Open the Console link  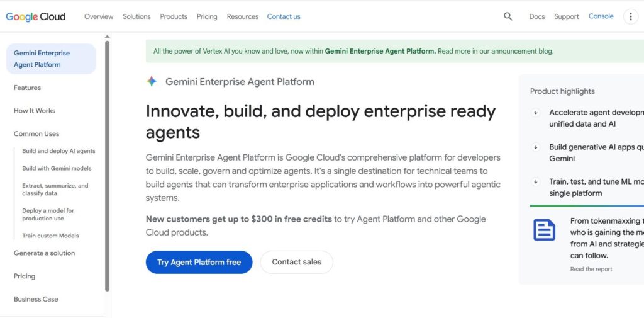click(601, 16)
